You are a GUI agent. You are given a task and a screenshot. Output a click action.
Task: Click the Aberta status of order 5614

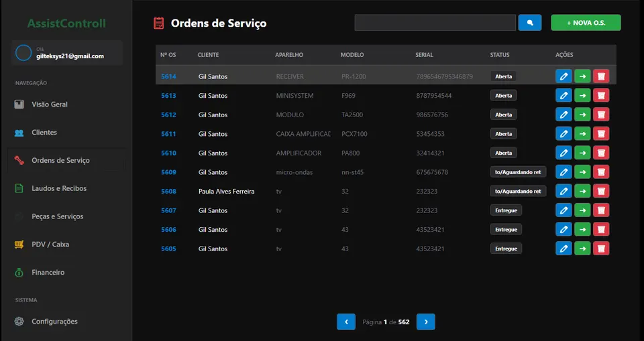coord(504,76)
